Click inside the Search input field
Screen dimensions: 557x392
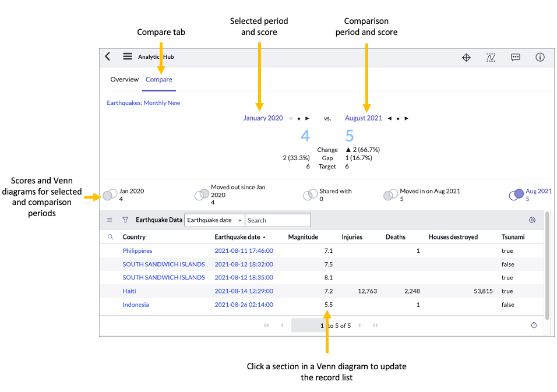click(x=278, y=220)
